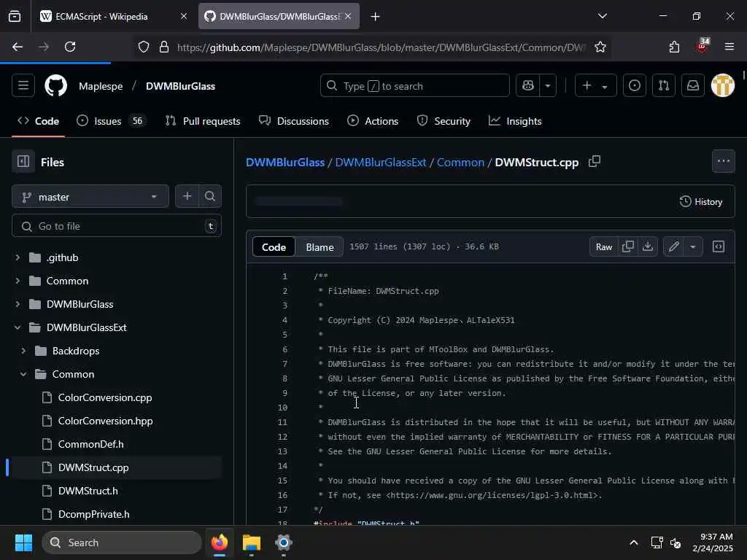Open the Actions tab
The height and width of the screenshot is (560, 747).
(x=373, y=121)
